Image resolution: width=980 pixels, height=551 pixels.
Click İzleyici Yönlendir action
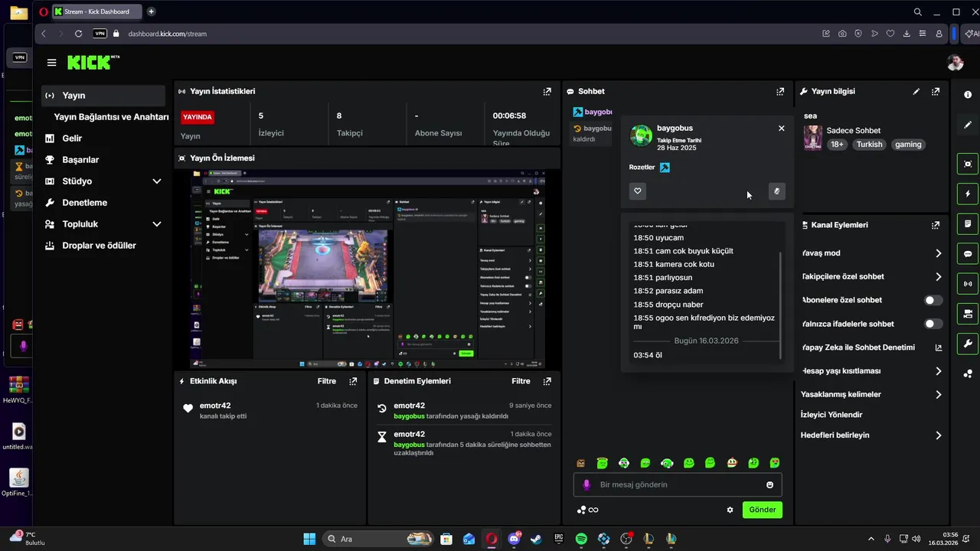pos(831,415)
